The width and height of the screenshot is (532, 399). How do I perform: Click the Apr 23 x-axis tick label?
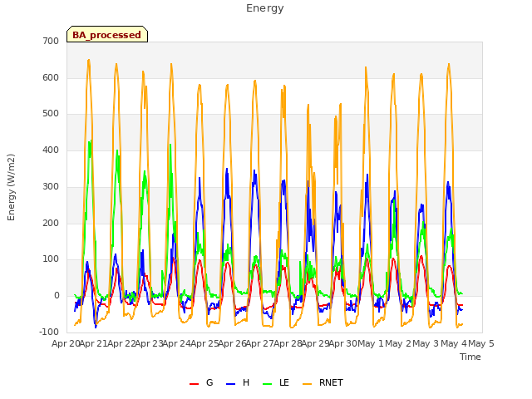[x=150, y=343]
